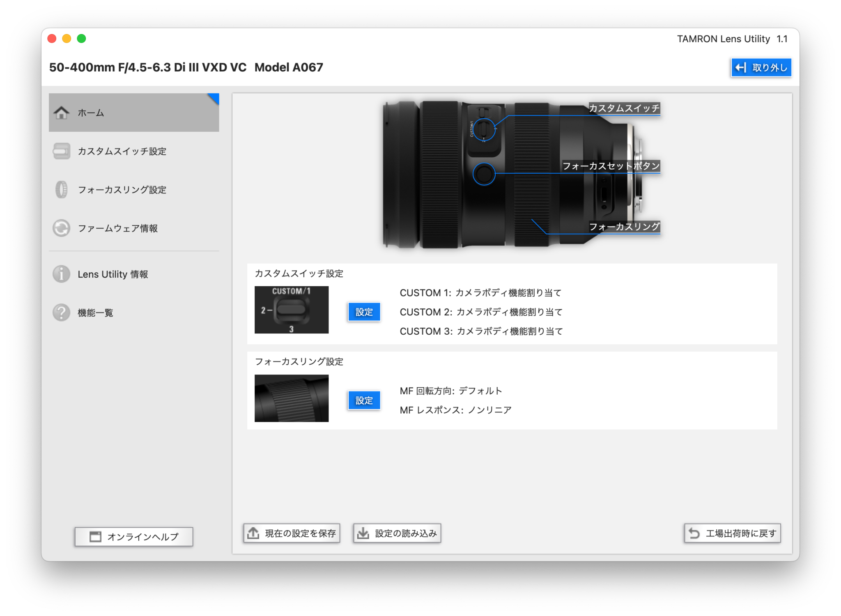Click the CUSTOM/1 switch thumbnail image
This screenshot has height=616, width=841.
292,310
